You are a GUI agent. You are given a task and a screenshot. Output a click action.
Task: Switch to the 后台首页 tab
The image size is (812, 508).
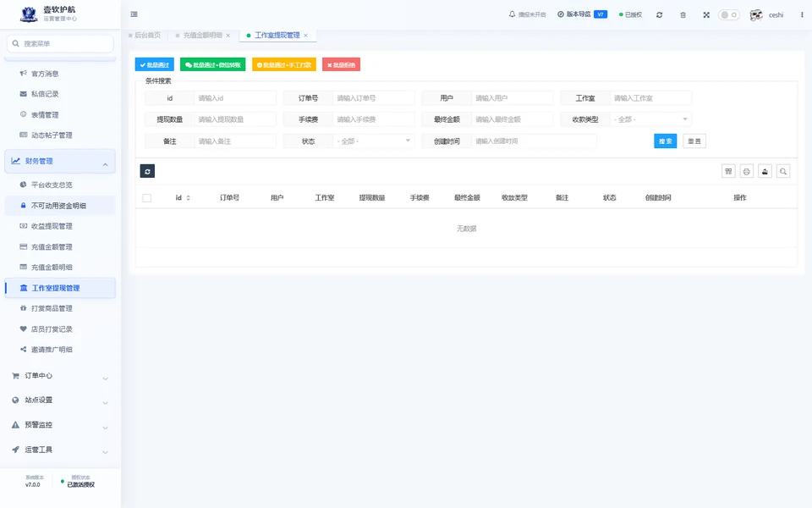tap(145, 36)
